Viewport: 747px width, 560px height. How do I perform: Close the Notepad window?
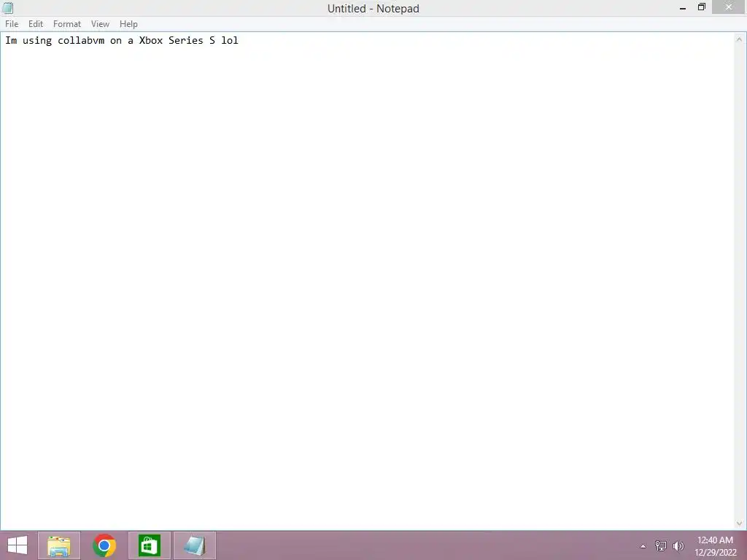click(x=729, y=7)
